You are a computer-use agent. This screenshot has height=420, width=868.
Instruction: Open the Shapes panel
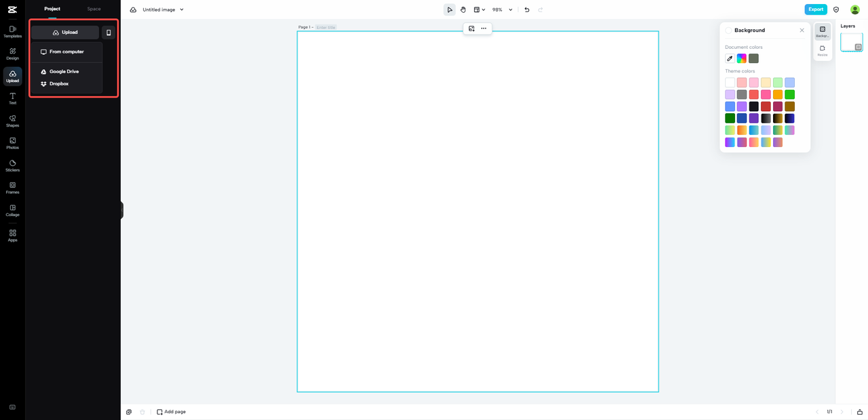pos(12,121)
